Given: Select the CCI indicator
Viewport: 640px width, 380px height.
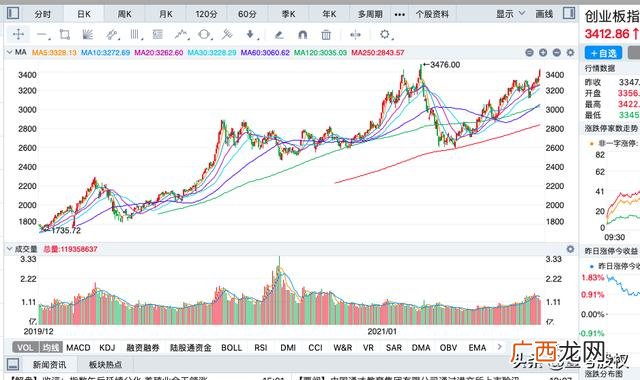Looking at the screenshot, I should 315,347.
